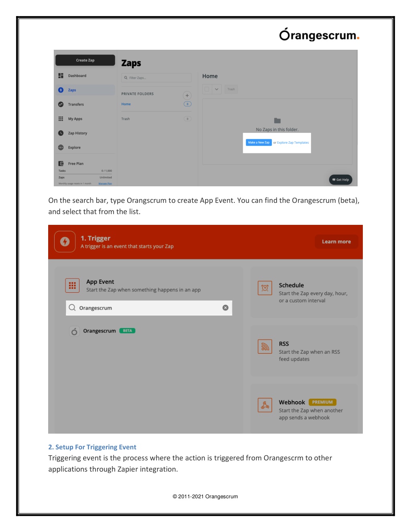411x532 pixels.
Task: Open the Manage Plan link
Action: pyautogui.click(x=105, y=183)
